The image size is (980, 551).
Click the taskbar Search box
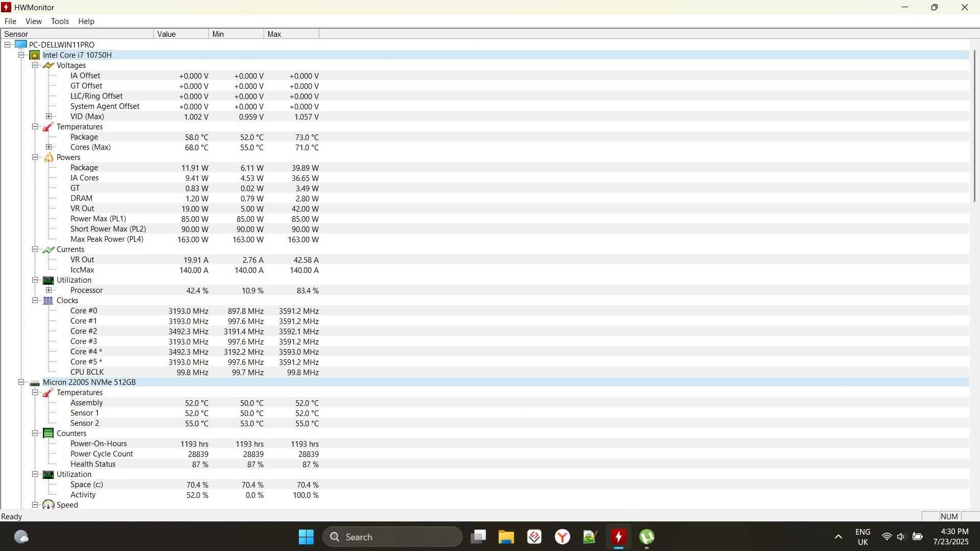pos(392,537)
